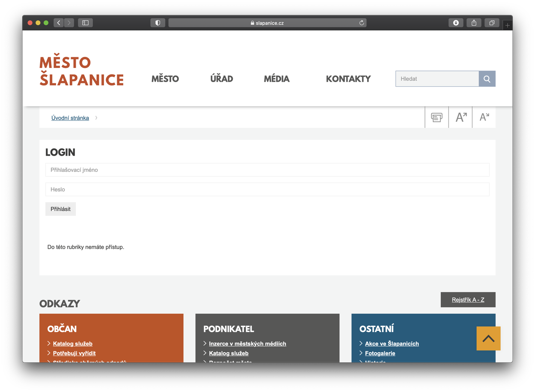Open the Safari share menu

click(474, 23)
